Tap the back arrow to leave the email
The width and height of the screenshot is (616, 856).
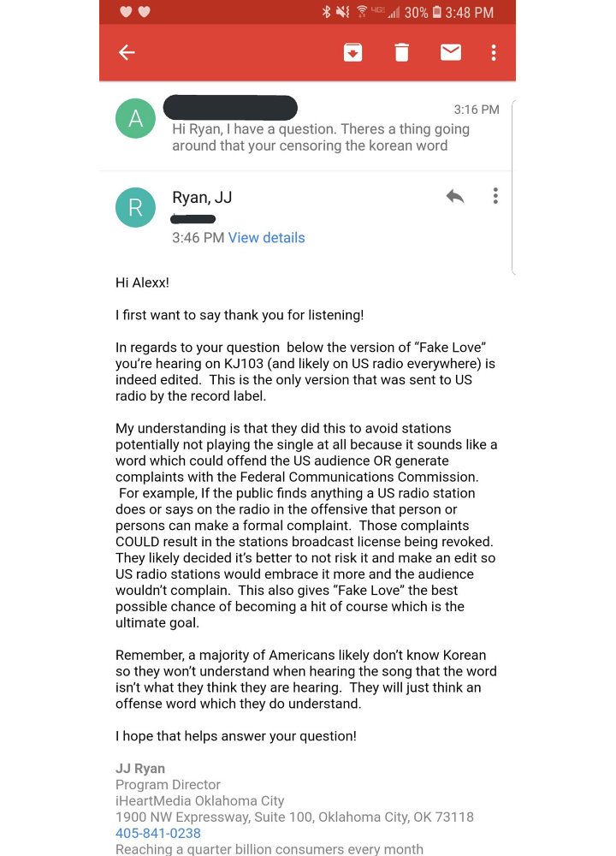pos(127,52)
